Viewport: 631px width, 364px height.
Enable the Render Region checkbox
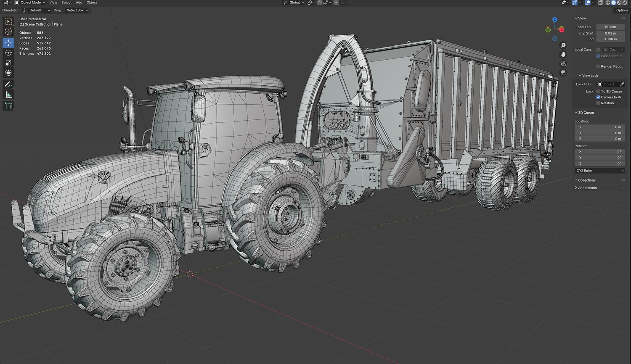pyautogui.click(x=598, y=66)
